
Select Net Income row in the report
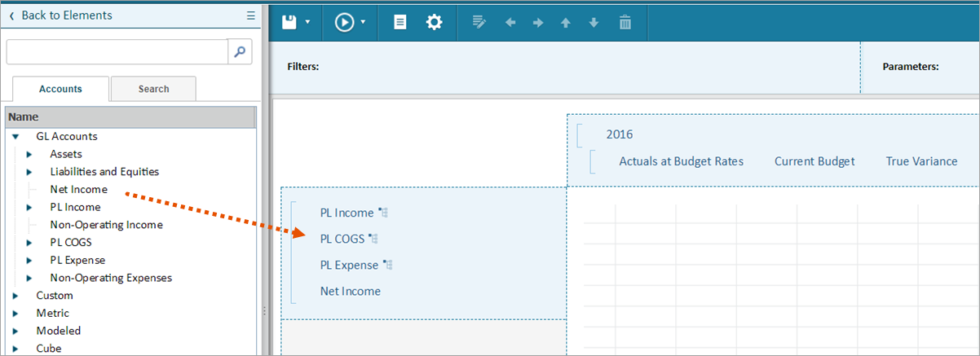click(350, 291)
